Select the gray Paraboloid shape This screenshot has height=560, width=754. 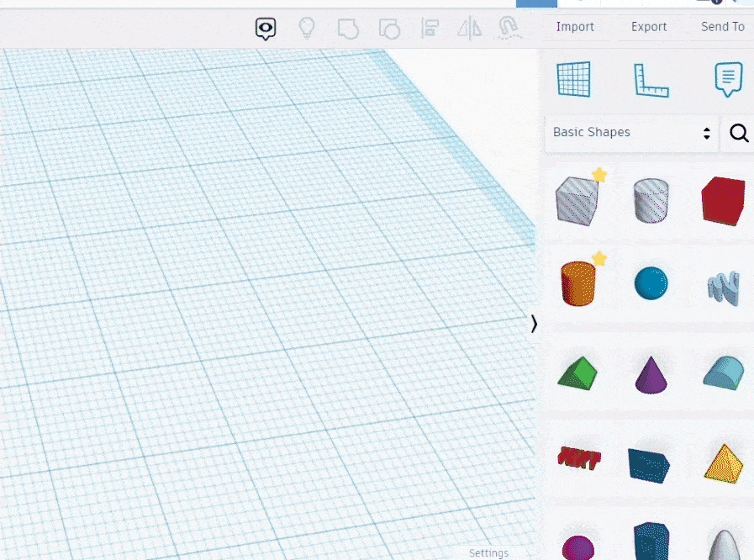[725, 545]
